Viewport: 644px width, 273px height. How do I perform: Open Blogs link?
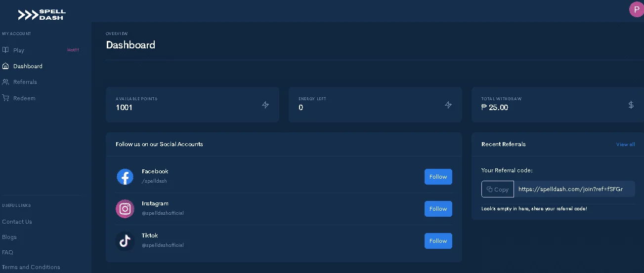(9, 237)
